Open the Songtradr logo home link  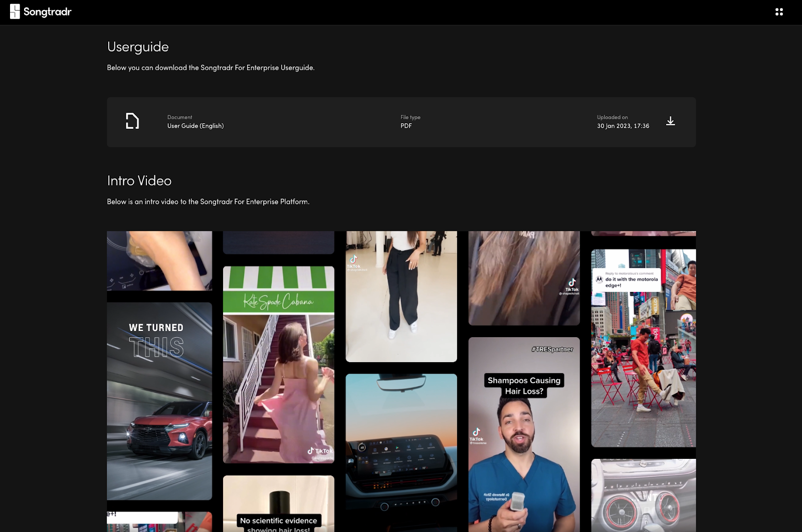[41, 12]
